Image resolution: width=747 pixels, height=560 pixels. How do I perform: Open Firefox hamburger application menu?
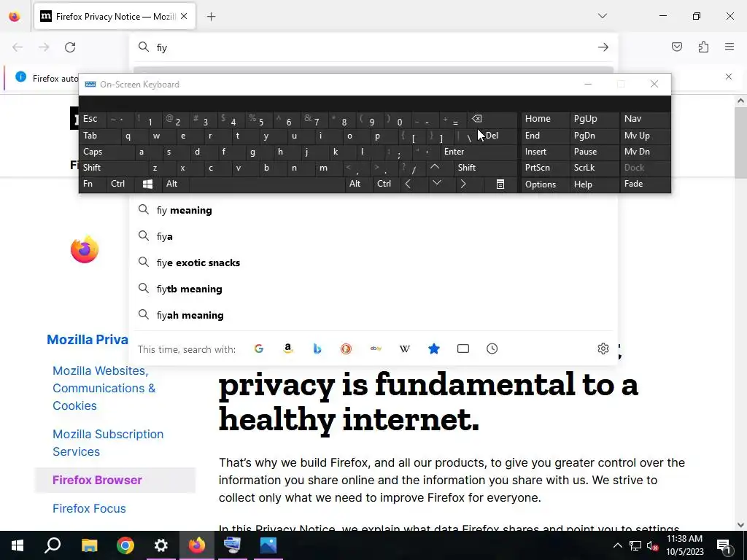pyautogui.click(x=729, y=47)
